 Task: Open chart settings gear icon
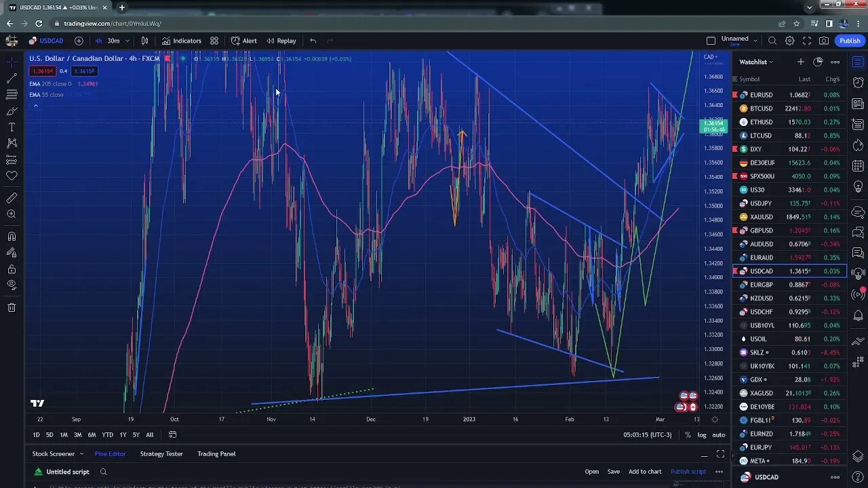(789, 41)
